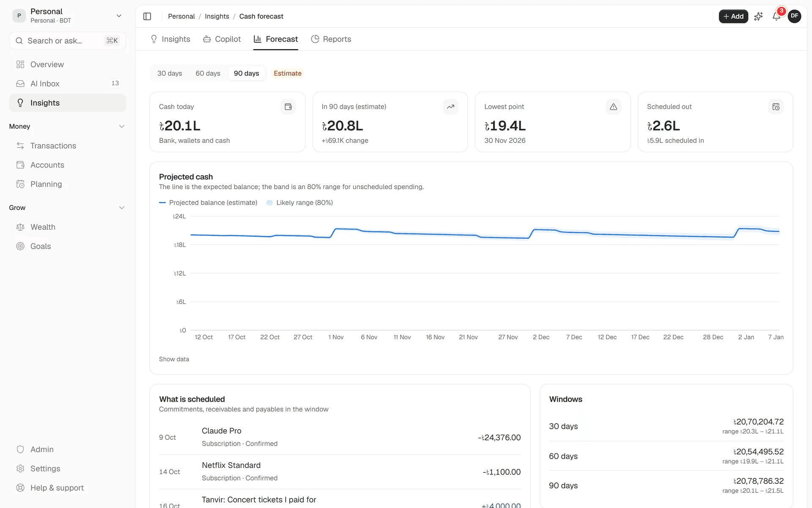Click the Estimate badge

(288, 73)
